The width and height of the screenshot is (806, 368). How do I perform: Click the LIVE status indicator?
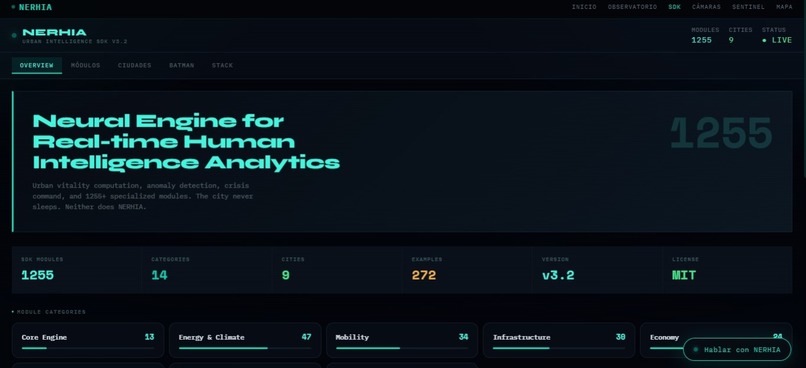point(777,40)
